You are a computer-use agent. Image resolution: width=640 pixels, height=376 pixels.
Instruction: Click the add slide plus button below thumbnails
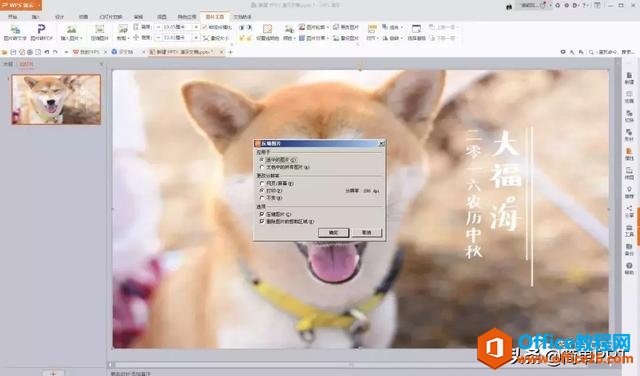(x=53, y=373)
